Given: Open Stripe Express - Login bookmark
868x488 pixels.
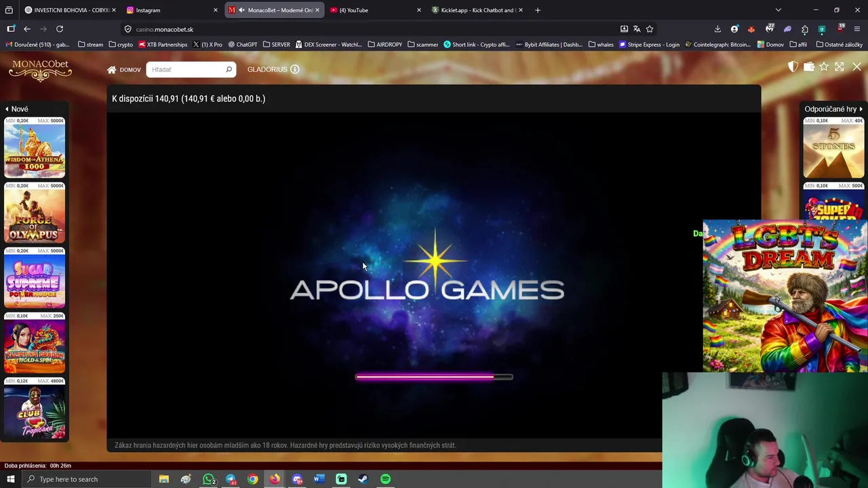Looking at the screenshot, I should tap(649, 45).
